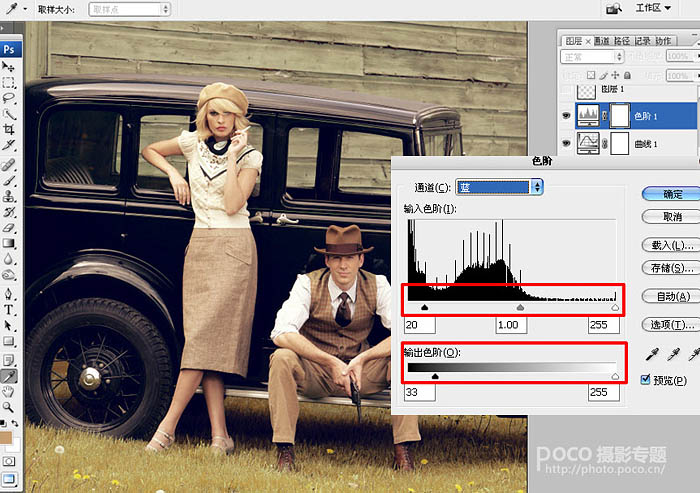Hide the 色阶 1 layer
The height and width of the screenshot is (493, 700).
[566, 116]
